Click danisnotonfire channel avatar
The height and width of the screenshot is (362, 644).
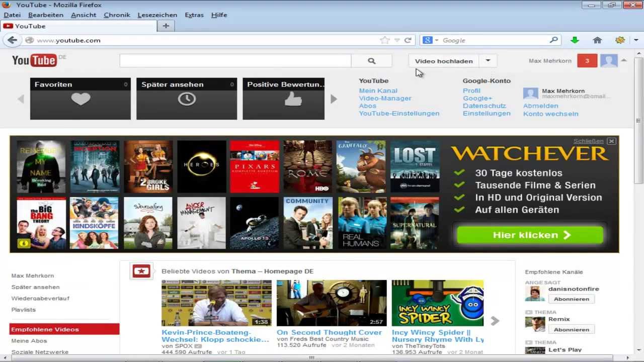535,294
